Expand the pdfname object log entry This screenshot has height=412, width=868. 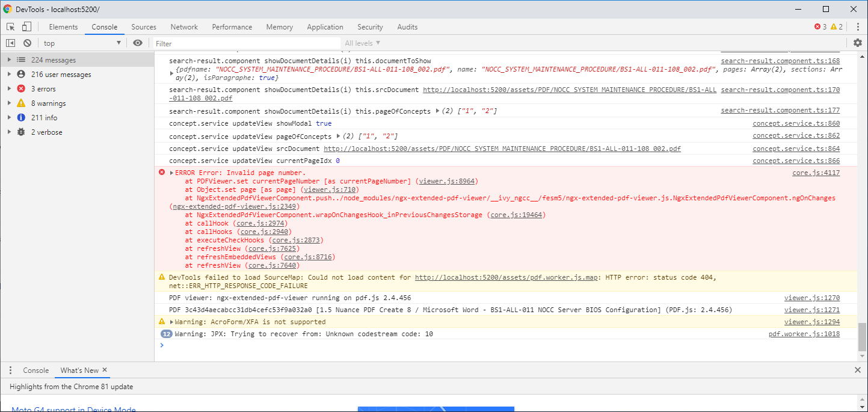point(172,73)
